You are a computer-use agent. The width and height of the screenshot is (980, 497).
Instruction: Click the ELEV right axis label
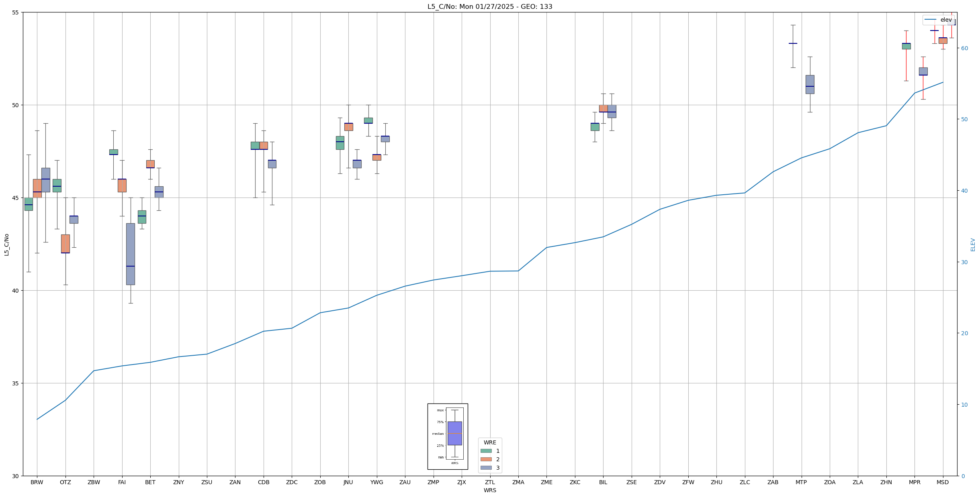973,244
